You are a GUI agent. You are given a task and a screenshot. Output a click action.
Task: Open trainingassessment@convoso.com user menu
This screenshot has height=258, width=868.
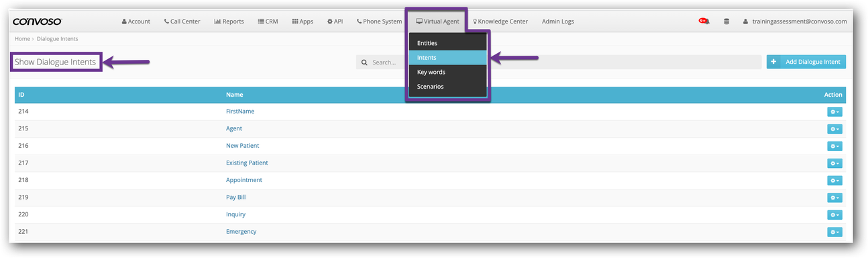click(x=795, y=21)
